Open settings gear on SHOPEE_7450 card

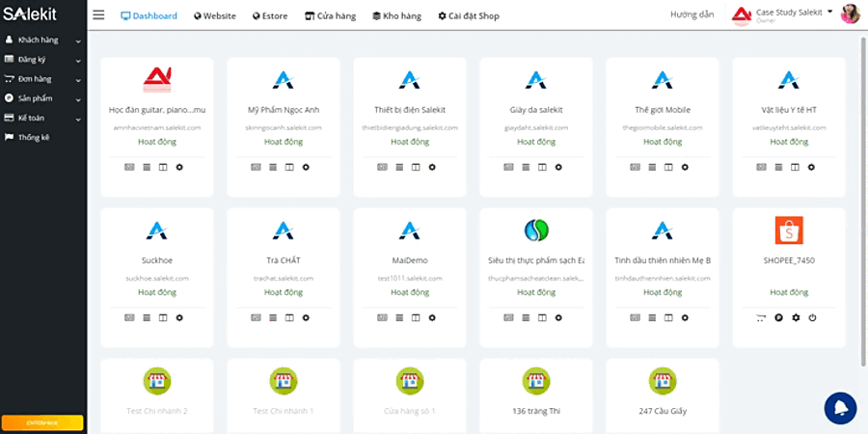click(x=796, y=317)
